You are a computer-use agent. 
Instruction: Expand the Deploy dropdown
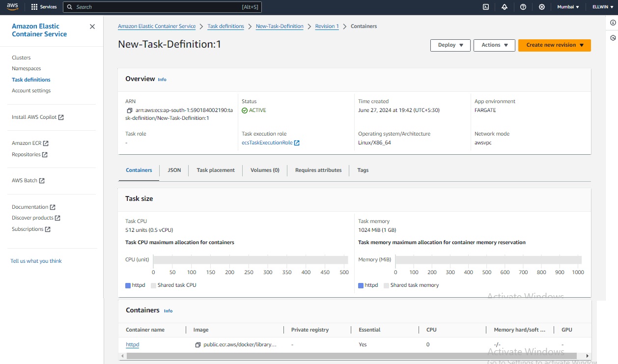click(x=450, y=45)
